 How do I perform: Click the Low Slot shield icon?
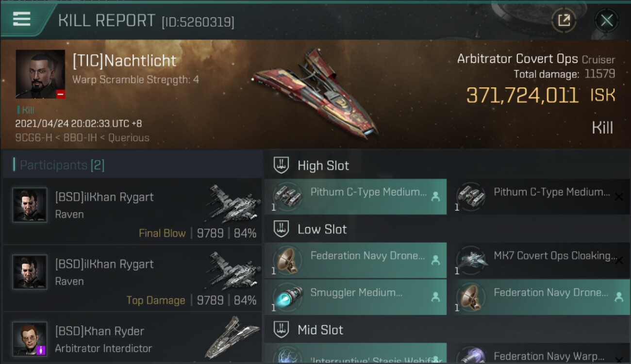pyautogui.click(x=281, y=229)
